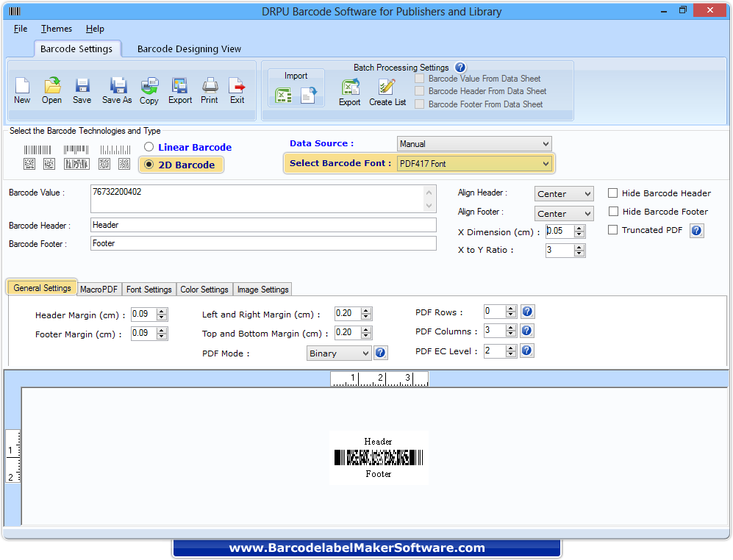Increase the PDF EC Level value
This screenshot has height=560, width=733.
click(x=511, y=348)
